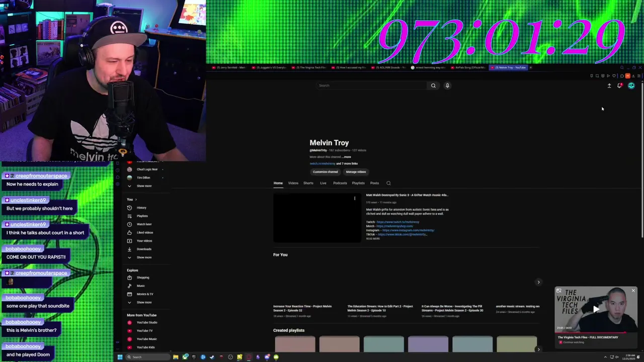
Task: Switch to the Videos channel tab
Action: pos(293,183)
